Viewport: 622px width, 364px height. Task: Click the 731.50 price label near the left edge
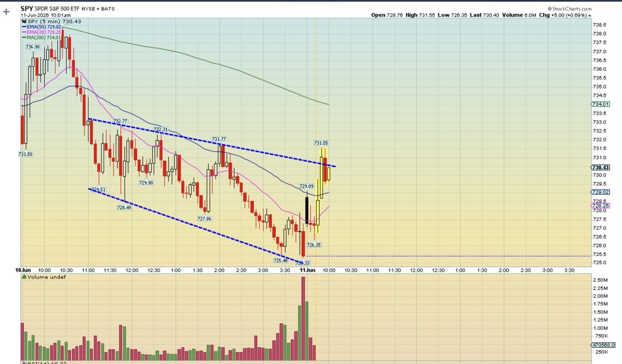click(25, 154)
